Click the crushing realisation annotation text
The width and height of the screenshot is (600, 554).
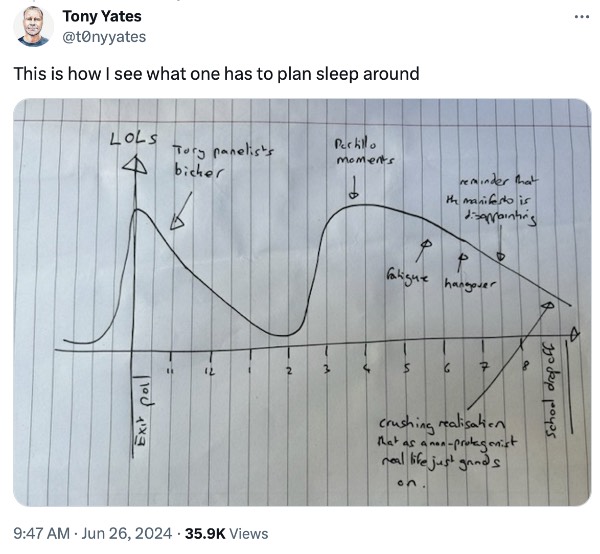coord(447,451)
